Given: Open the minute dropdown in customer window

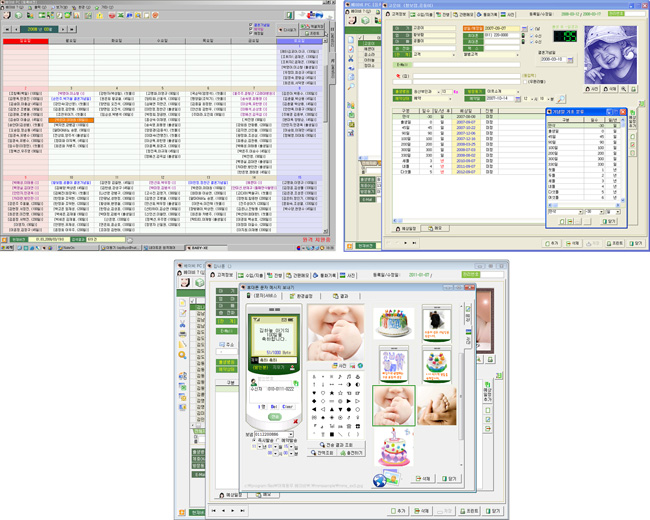Looking at the screenshot, I should point(547,99).
